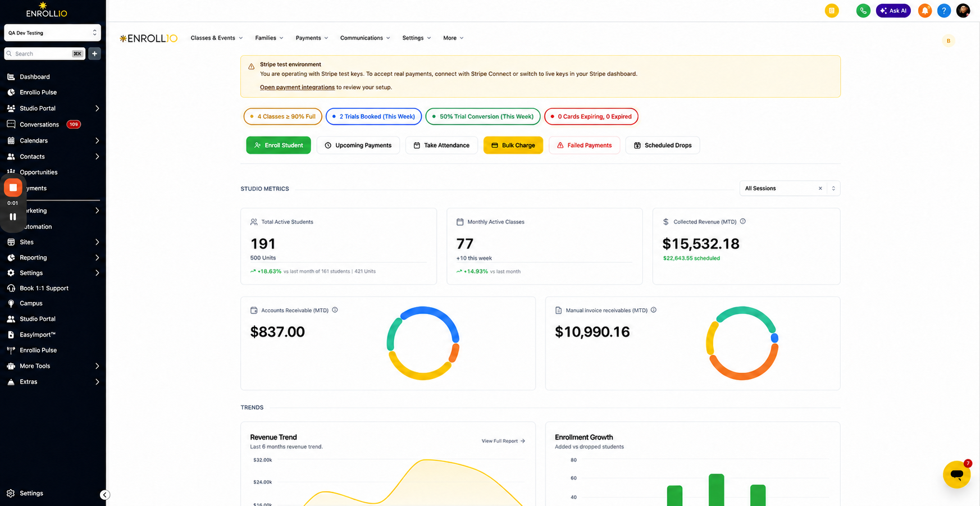Open Classes & Events menu
Screen dimensions: 980x506
pos(217,38)
